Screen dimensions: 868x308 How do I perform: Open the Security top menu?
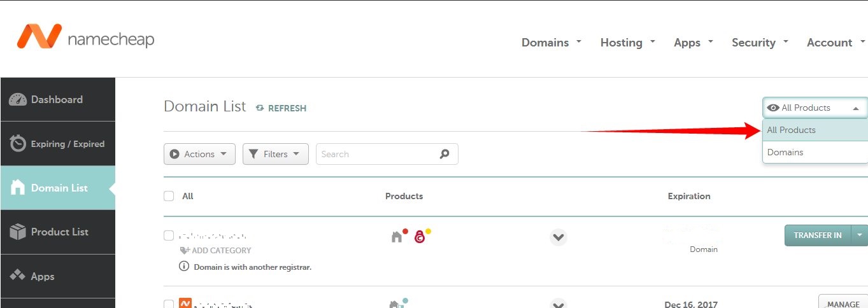click(760, 43)
